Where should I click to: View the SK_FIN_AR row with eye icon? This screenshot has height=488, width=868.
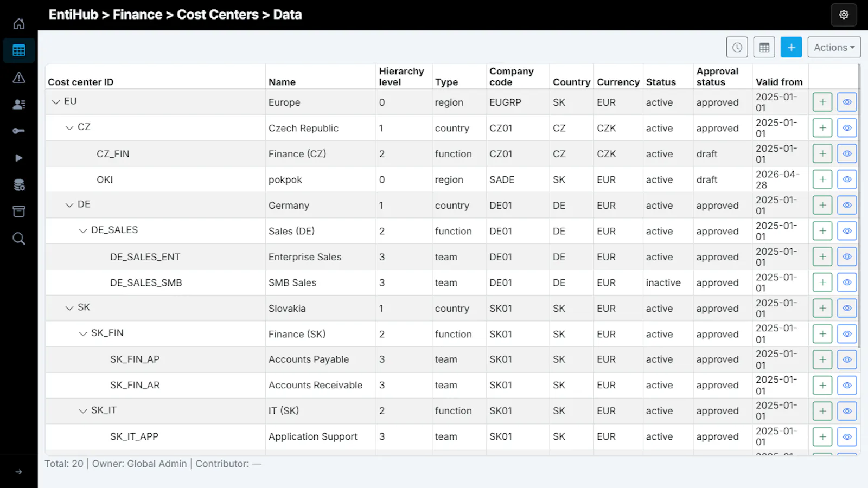tap(847, 385)
